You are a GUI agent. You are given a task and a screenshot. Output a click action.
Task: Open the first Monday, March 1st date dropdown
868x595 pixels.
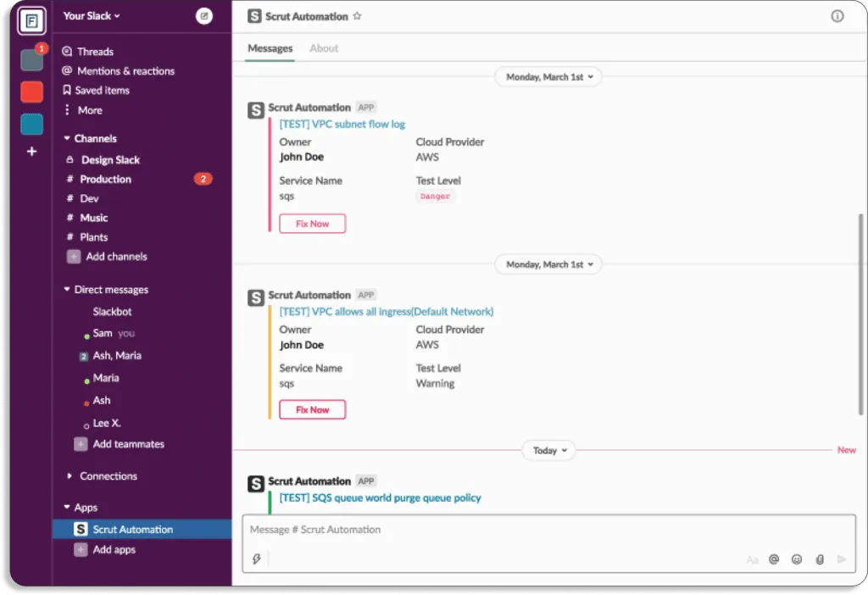548,77
